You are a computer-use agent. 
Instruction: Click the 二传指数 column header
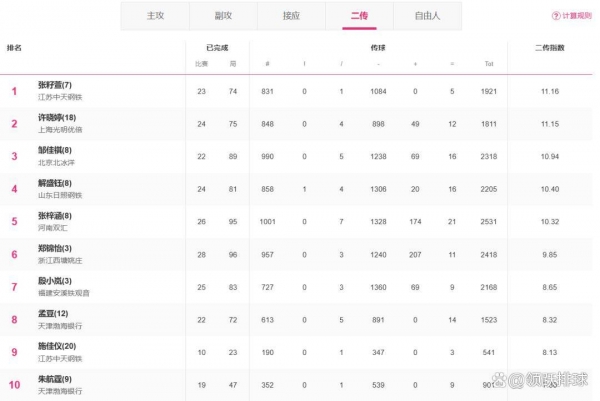pos(550,47)
